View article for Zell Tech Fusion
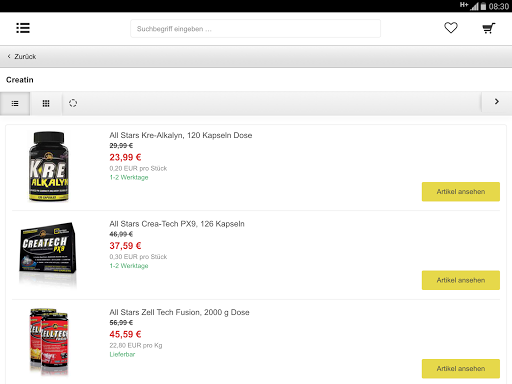The height and width of the screenshot is (384, 512). (x=461, y=369)
